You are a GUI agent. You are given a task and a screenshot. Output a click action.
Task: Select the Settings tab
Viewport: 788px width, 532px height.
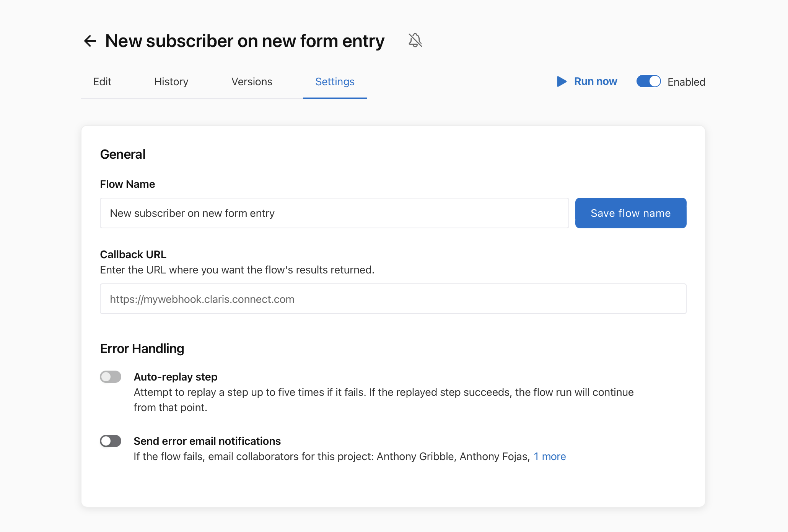coord(334,81)
